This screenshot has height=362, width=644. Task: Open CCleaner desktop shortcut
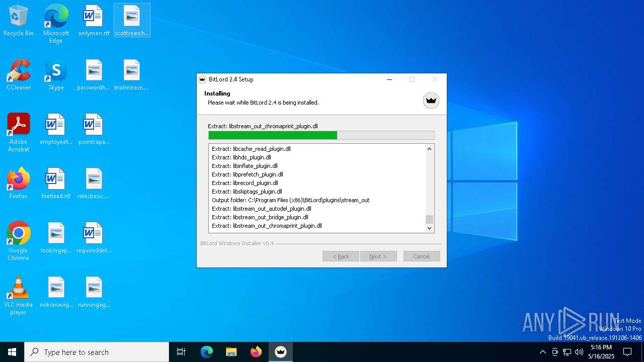pyautogui.click(x=19, y=75)
